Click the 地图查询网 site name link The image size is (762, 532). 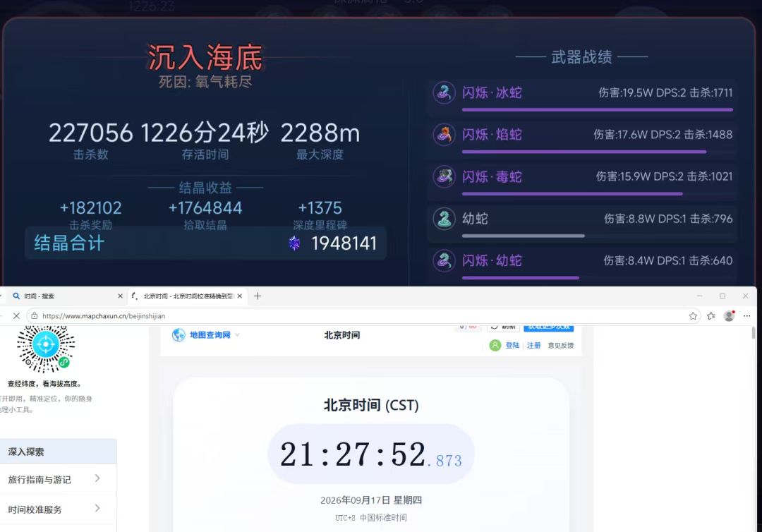[x=210, y=334]
